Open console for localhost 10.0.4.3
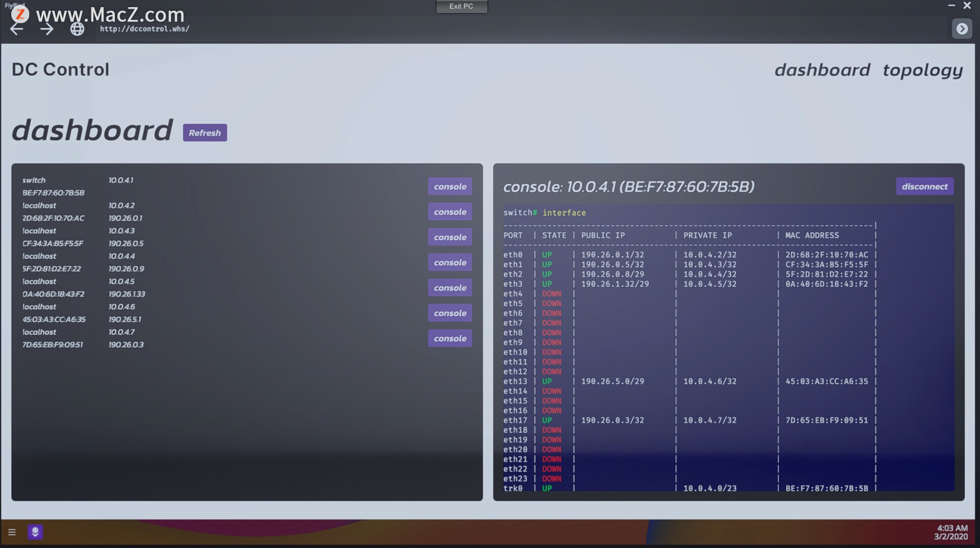Viewport: 980px width, 548px height. point(450,237)
